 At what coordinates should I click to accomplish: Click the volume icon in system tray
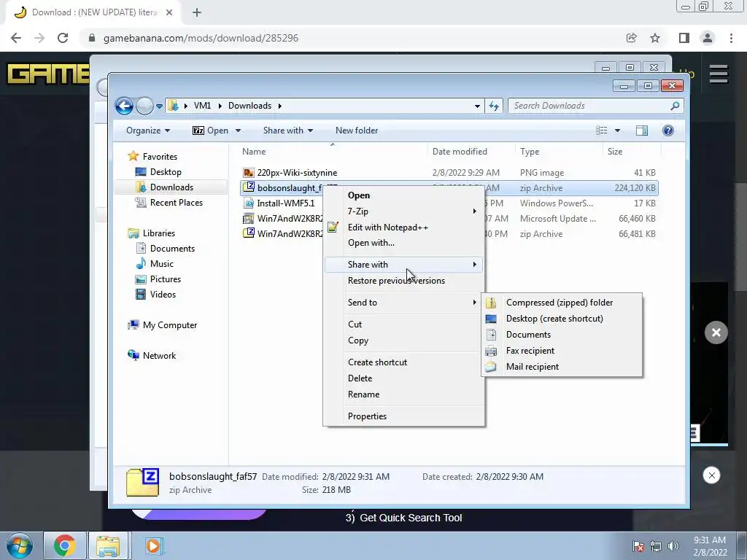pos(673,546)
